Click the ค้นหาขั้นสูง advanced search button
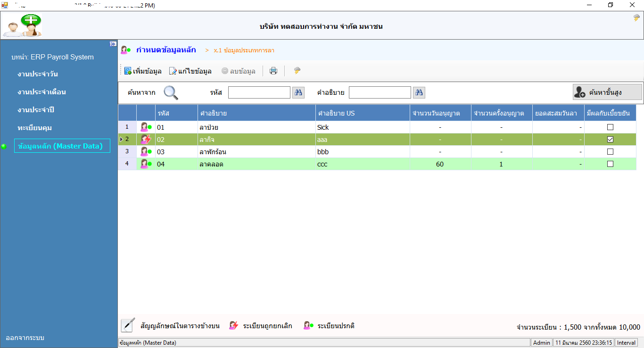 pyautogui.click(x=607, y=92)
